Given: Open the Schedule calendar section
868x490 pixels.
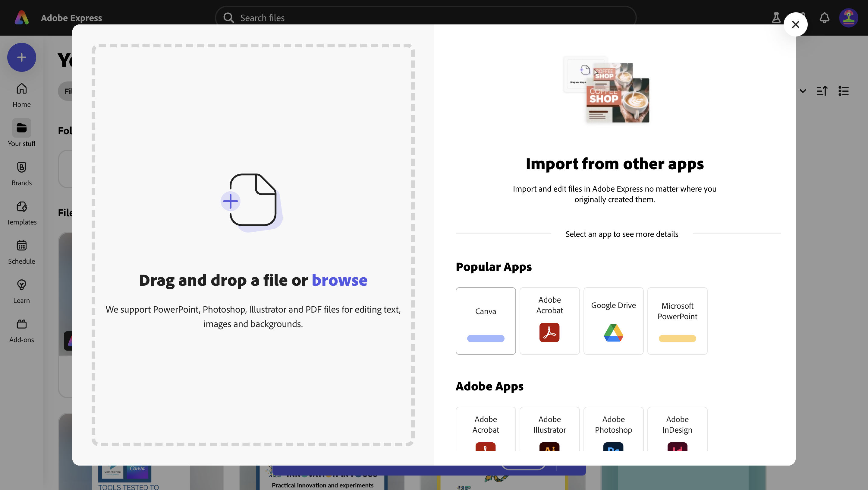Looking at the screenshot, I should pos(22,252).
